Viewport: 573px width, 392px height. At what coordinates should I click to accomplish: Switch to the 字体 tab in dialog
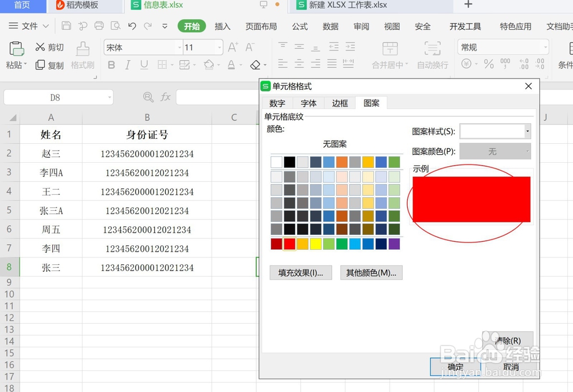click(x=308, y=103)
